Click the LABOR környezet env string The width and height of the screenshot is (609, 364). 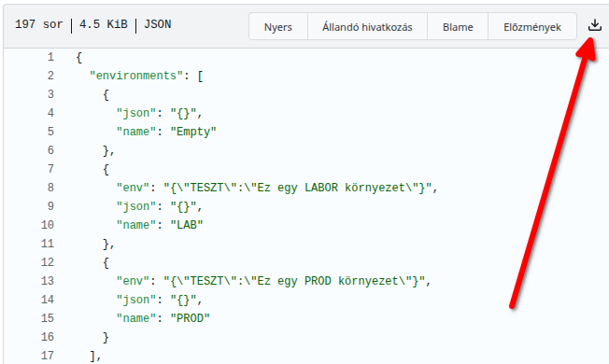(298, 188)
